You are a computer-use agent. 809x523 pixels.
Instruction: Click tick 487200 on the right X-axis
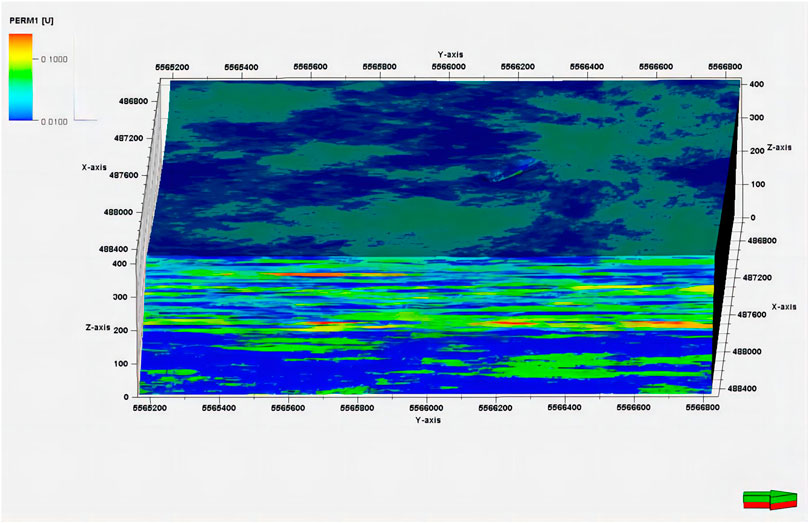click(757, 277)
